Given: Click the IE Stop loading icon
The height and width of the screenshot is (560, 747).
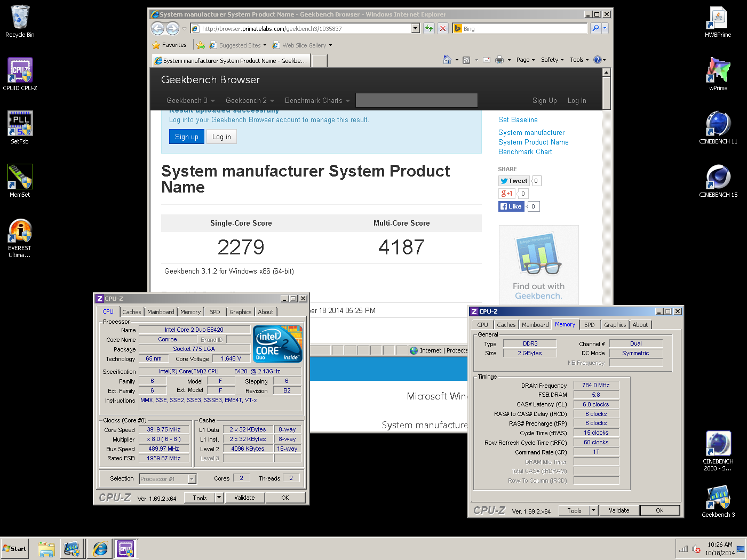Looking at the screenshot, I should (443, 28).
